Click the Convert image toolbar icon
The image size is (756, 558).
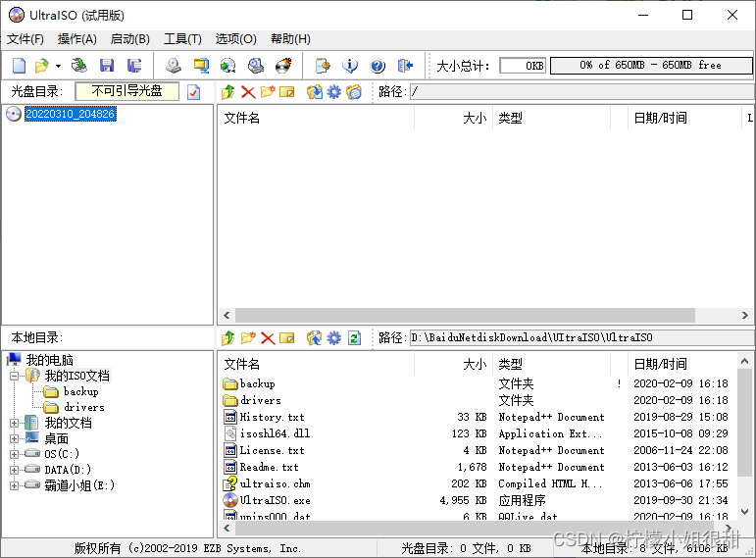coord(228,66)
